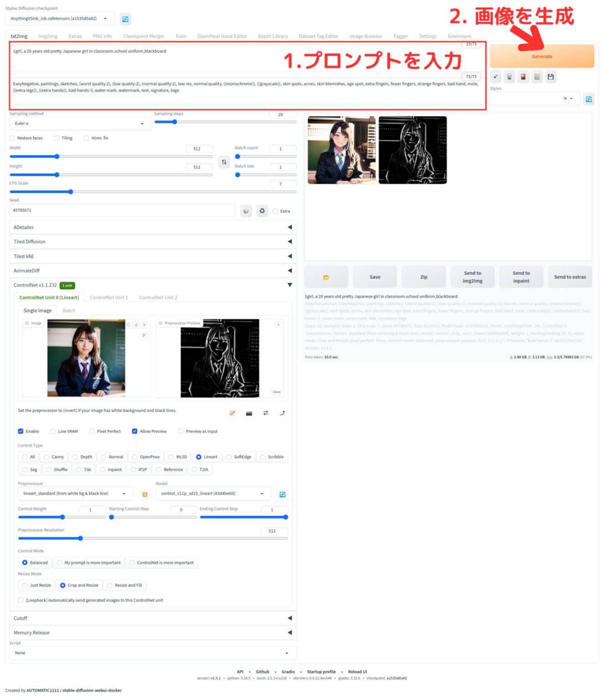Click the blue refresh icon next to checkpoint dropdown
Viewport: 604px width, 700px height.
pos(125,19)
